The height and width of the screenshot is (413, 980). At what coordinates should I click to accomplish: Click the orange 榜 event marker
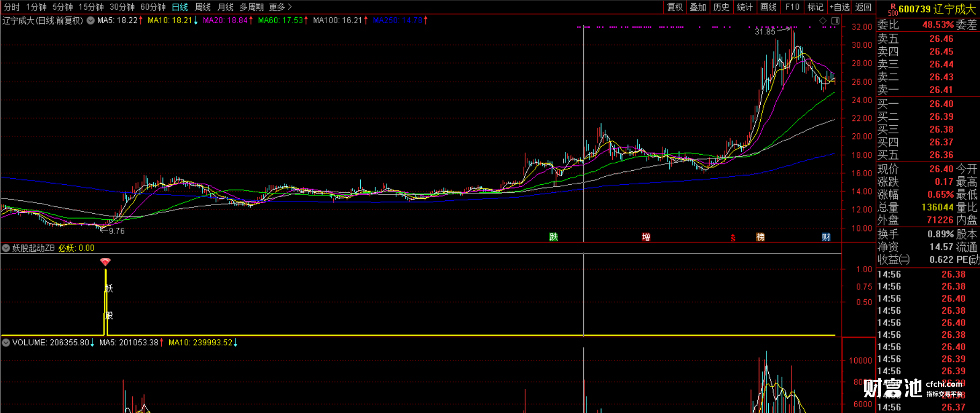click(760, 237)
